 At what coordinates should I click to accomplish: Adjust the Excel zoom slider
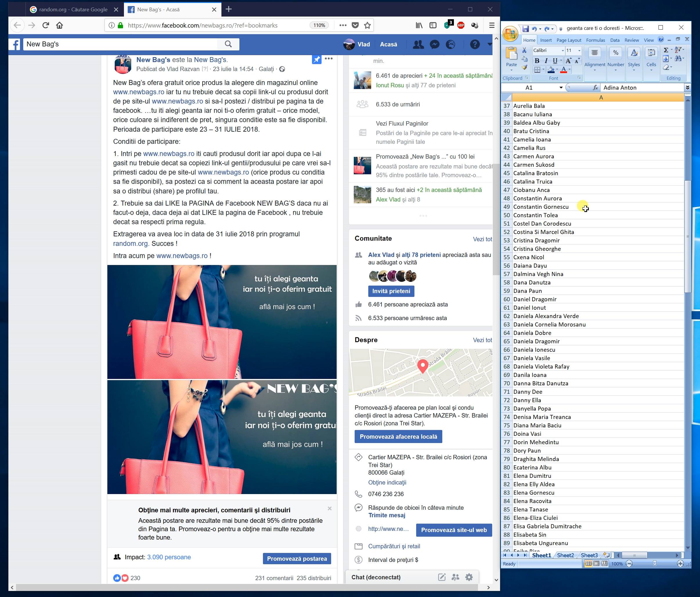[x=654, y=564]
